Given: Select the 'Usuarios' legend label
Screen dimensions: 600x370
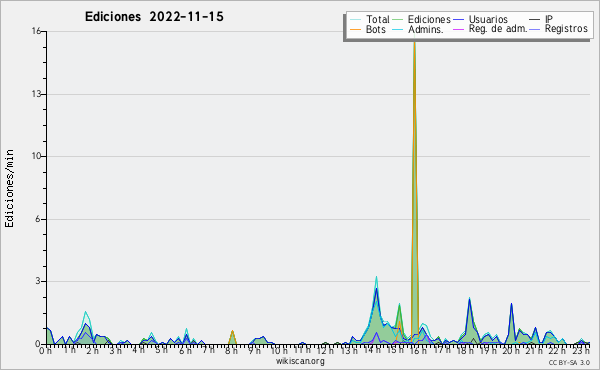Looking at the screenshot, I should pos(488,19).
